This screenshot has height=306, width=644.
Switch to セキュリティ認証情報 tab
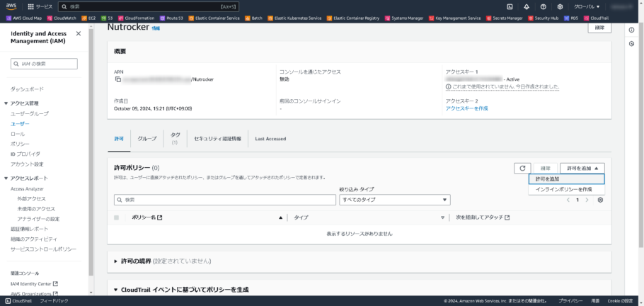(x=218, y=139)
